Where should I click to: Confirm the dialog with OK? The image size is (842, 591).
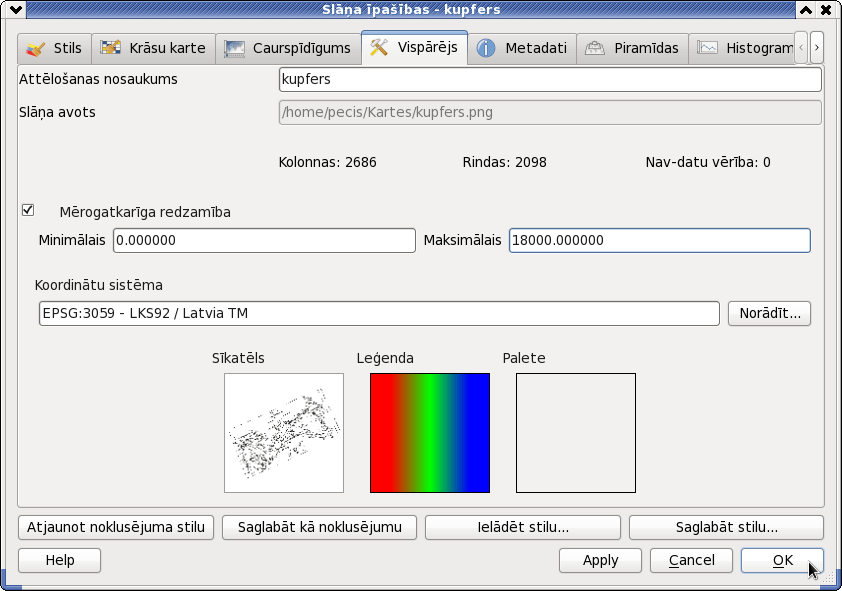tap(782, 560)
